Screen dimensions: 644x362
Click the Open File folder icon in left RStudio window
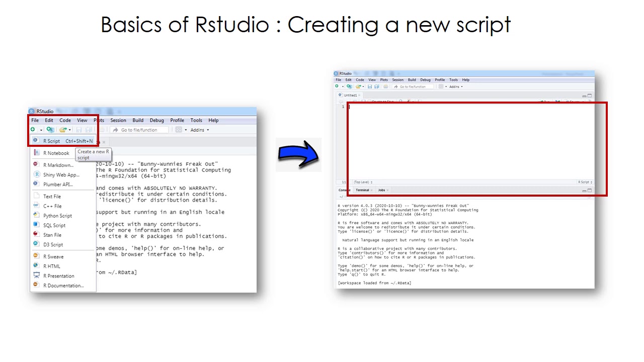63,130
